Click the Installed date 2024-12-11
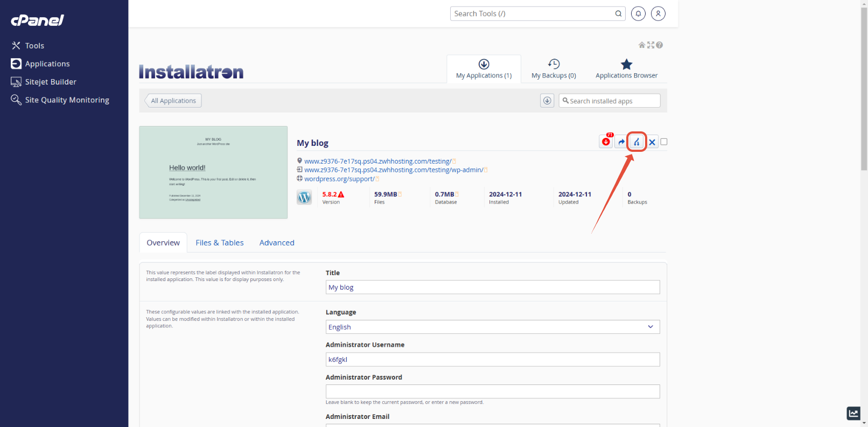 coord(505,194)
